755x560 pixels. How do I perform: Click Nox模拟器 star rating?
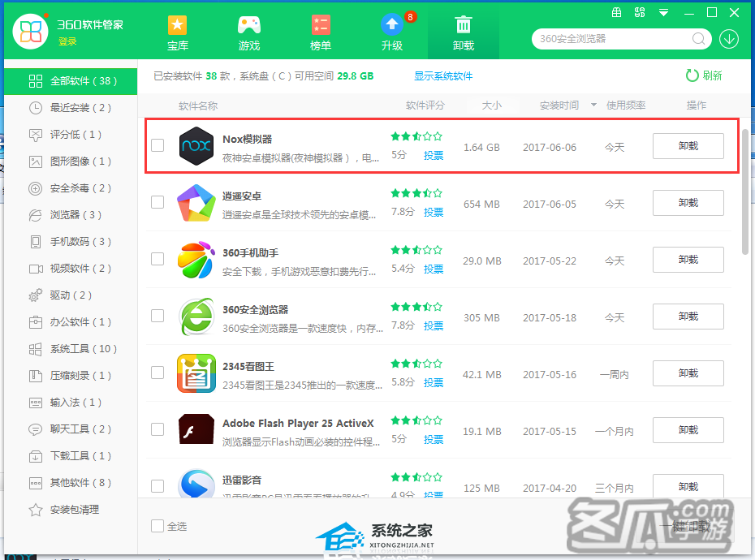[416, 136]
